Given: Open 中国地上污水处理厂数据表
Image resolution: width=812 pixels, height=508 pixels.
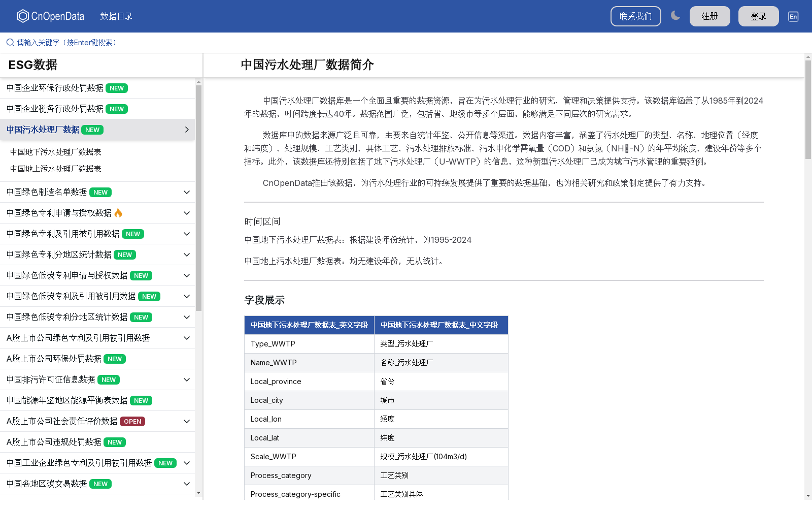Looking at the screenshot, I should [x=56, y=169].
